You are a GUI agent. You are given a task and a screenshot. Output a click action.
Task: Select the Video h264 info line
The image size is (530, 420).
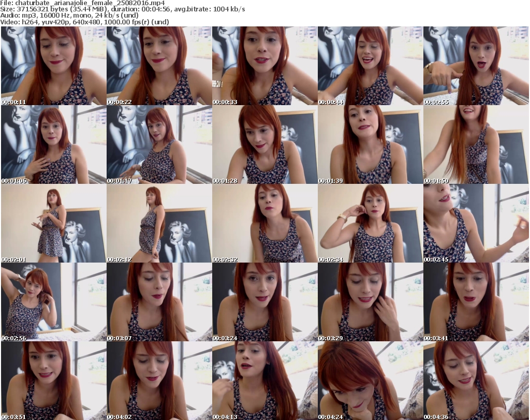[84, 22]
